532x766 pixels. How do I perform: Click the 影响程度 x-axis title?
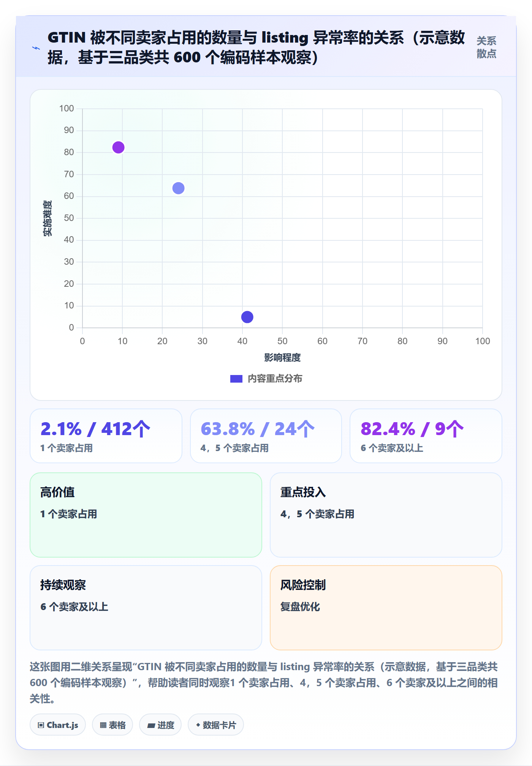282,358
